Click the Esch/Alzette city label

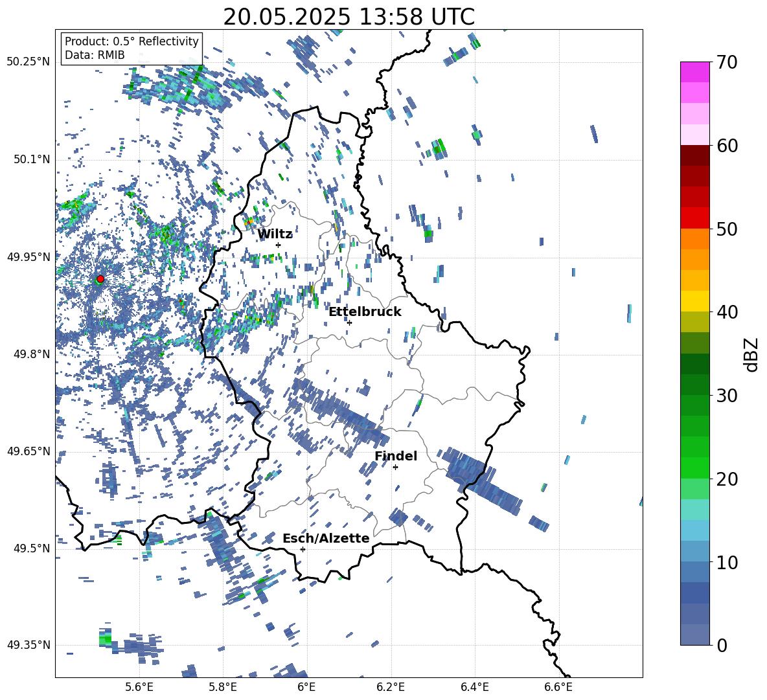coord(326,538)
